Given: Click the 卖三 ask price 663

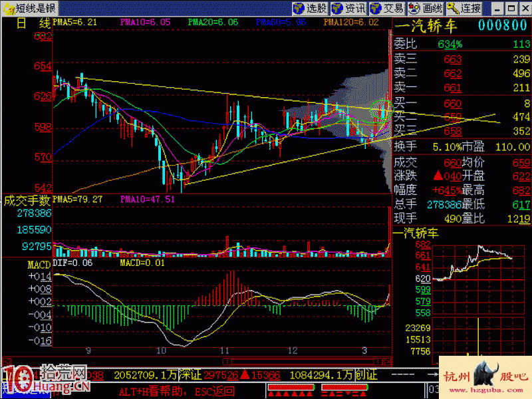Looking at the screenshot, I should click(x=453, y=59).
